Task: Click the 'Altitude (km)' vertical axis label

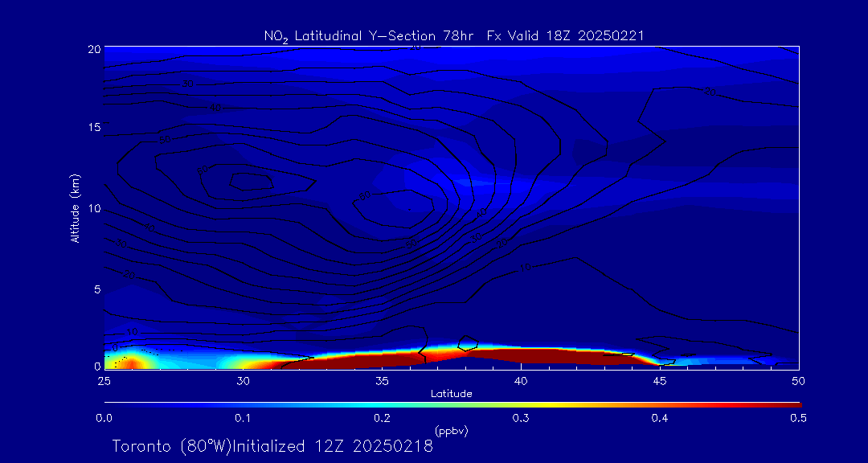Action: 74,207
